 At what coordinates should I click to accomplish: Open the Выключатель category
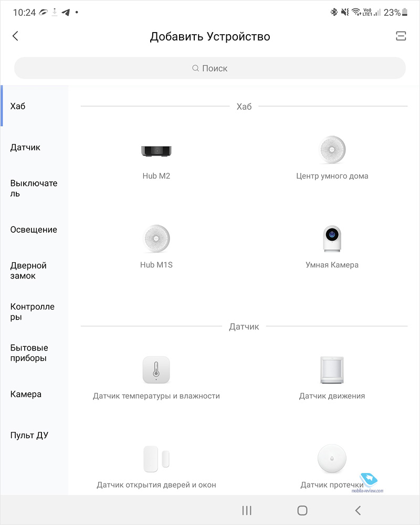coord(34,188)
